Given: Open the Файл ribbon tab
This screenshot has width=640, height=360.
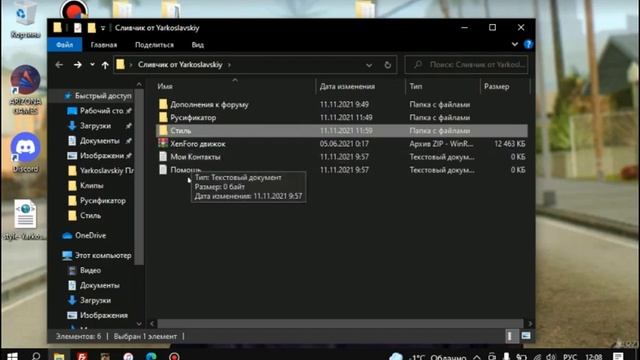Looking at the screenshot, I should click(x=64, y=45).
